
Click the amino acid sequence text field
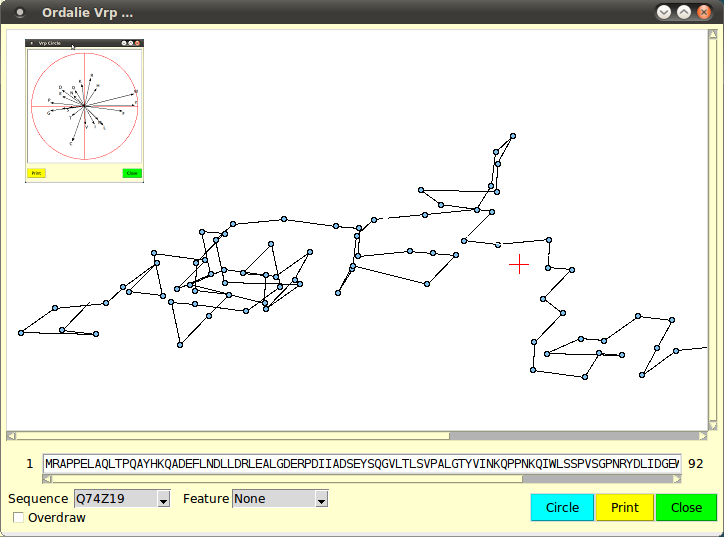tap(361, 464)
